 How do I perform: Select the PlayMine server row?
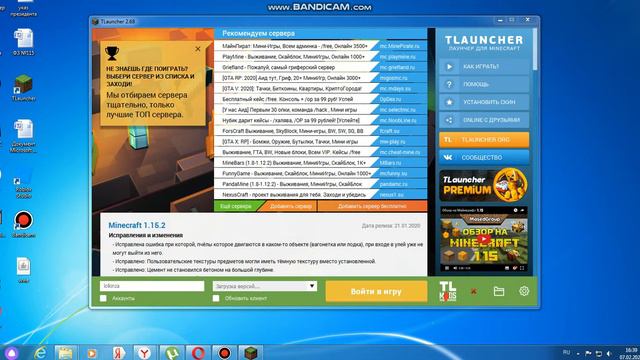click(321, 57)
